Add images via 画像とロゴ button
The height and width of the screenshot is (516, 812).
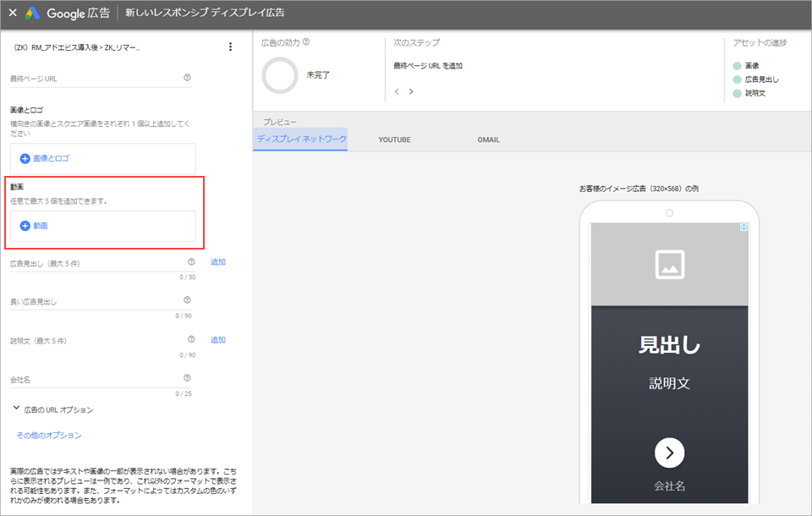(45, 158)
